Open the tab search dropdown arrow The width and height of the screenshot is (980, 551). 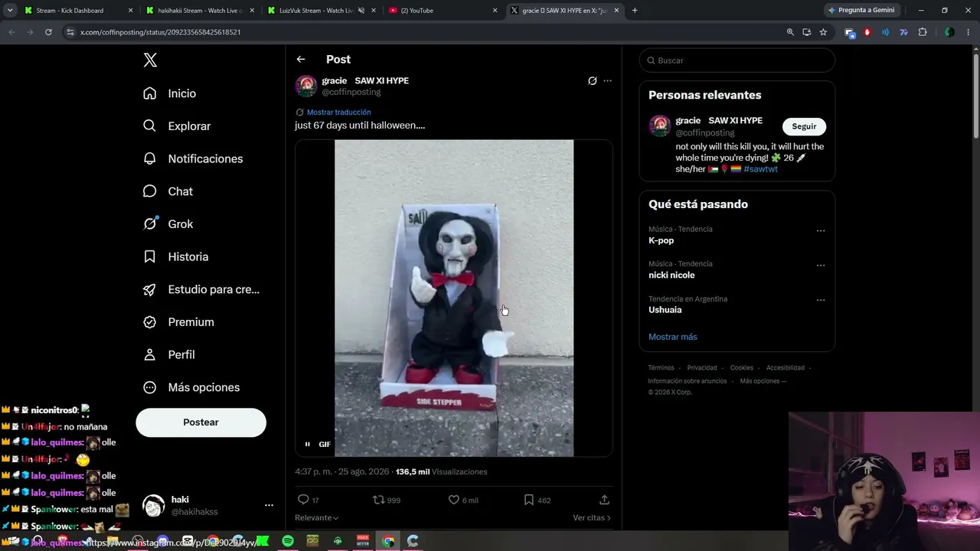(10, 11)
